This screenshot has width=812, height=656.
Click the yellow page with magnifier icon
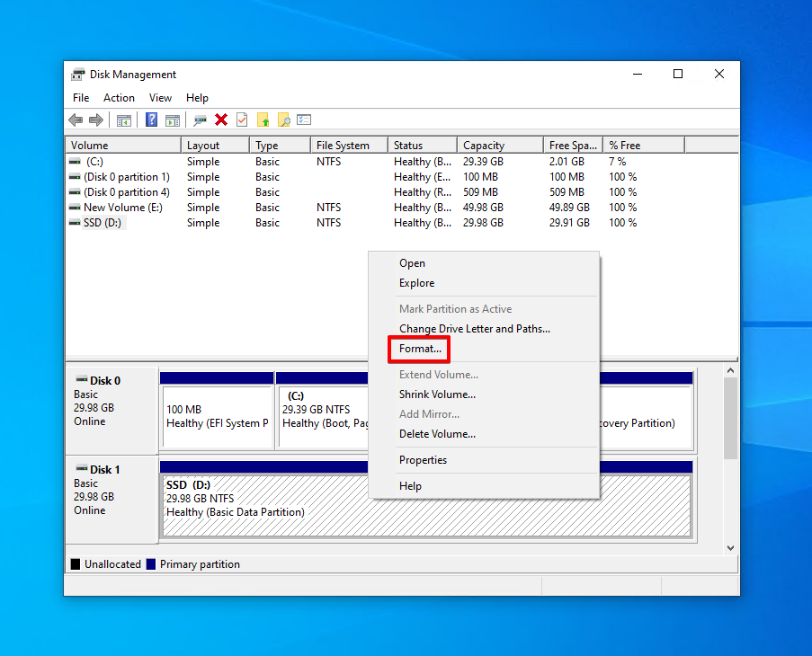pyautogui.click(x=284, y=120)
